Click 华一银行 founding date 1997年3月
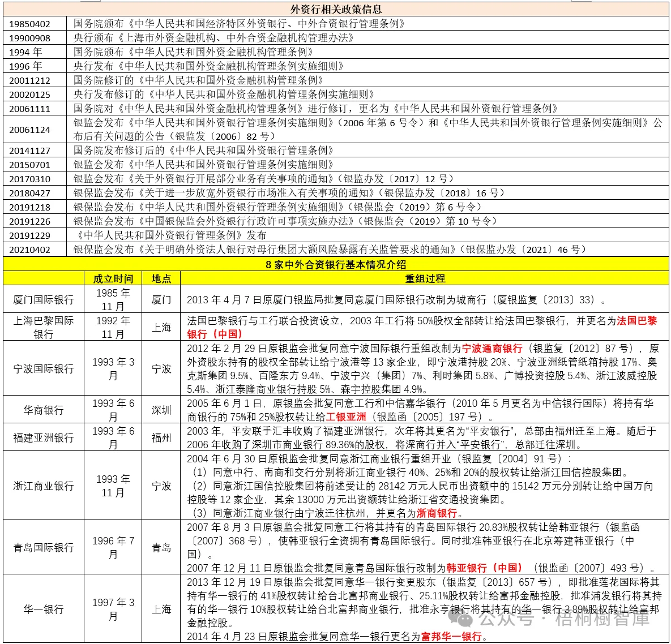Image resolution: width=671 pixels, height=644 pixels. point(113,609)
